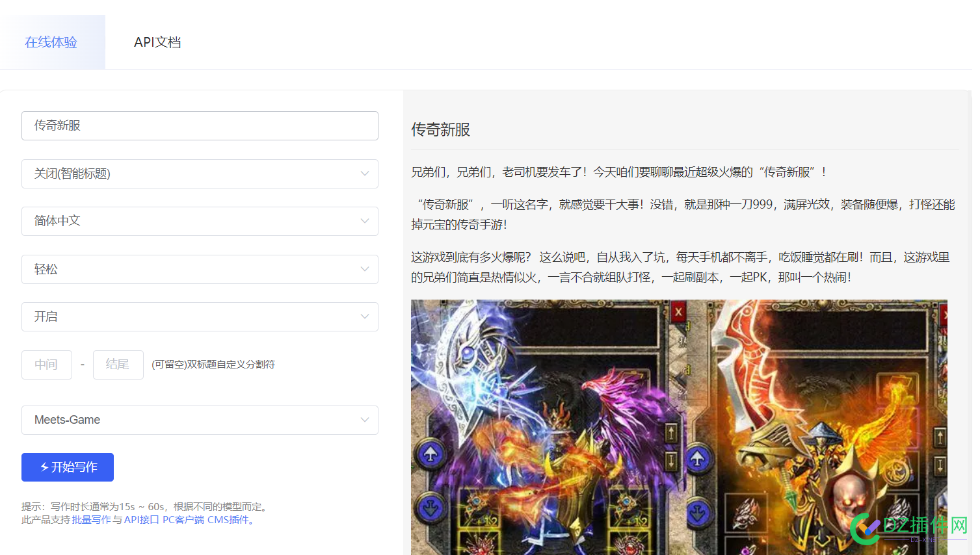Click the 开始写作 button
Viewport: 980px width, 555px height.
coord(68,467)
